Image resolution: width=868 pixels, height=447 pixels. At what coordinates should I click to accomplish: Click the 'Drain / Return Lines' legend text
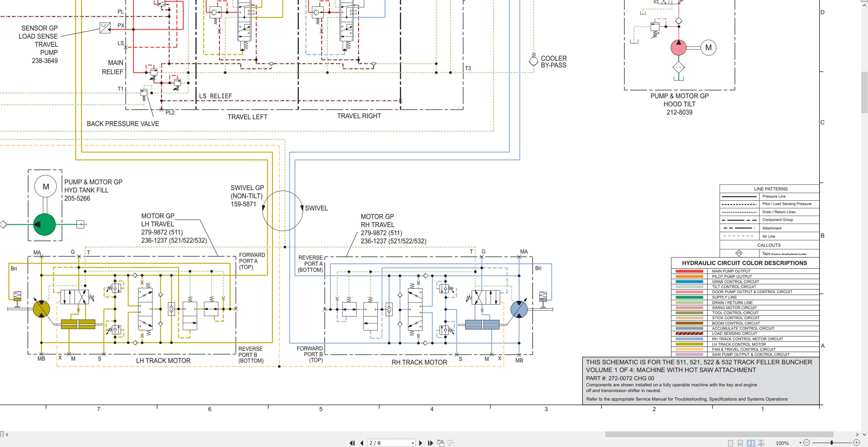779,212
